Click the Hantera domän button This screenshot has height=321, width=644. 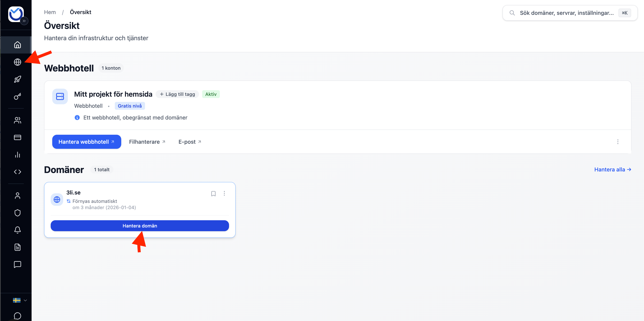(140, 226)
